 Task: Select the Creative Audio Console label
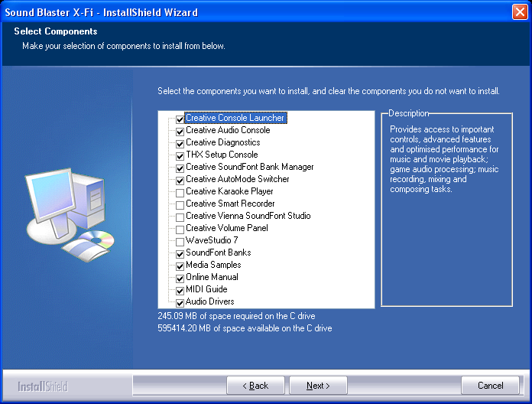tap(228, 130)
